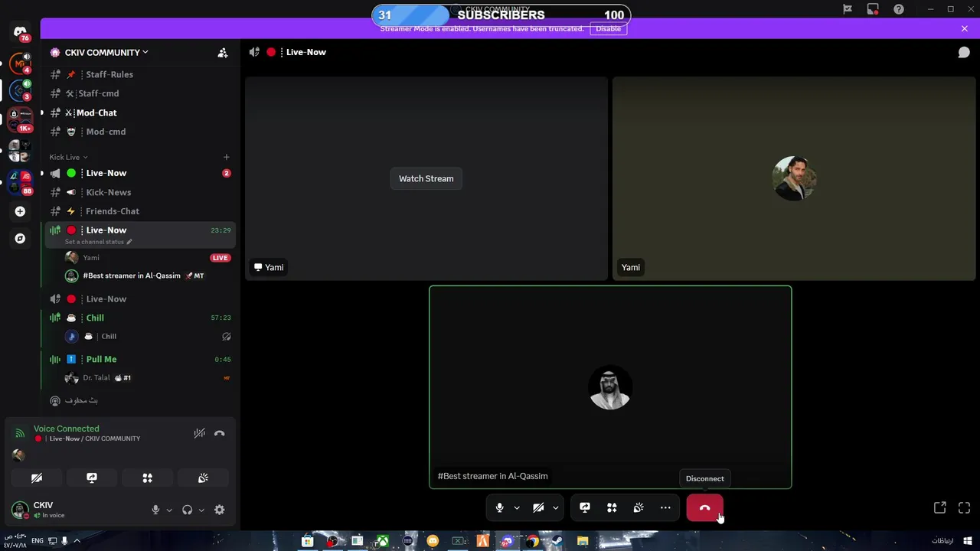
Task: Open Steam from the taskbar
Action: click(x=557, y=541)
